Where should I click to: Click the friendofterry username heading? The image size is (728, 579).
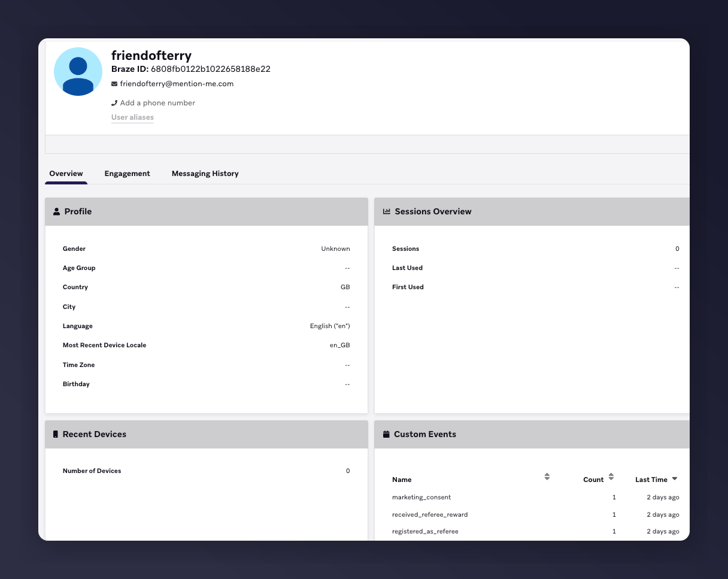click(151, 56)
